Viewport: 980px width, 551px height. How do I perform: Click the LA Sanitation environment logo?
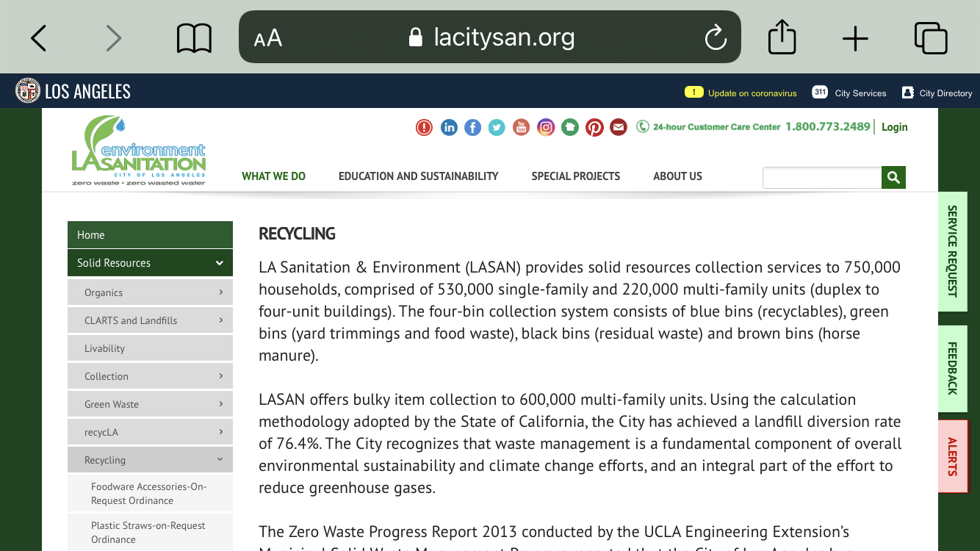[x=139, y=151]
